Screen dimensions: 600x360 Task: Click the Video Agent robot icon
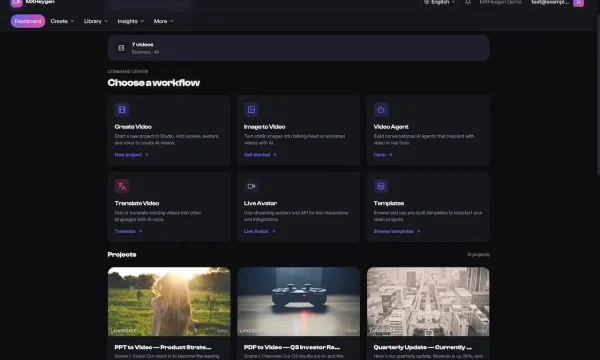pos(381,110)
